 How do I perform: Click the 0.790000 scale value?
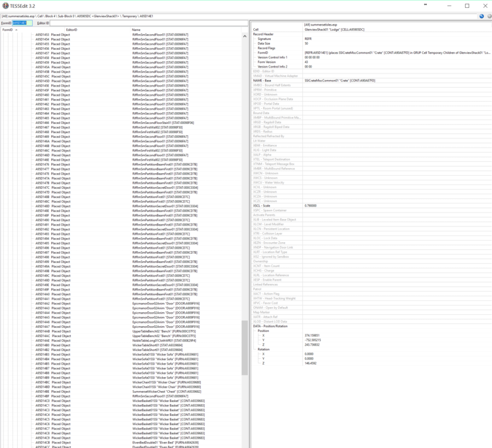310,205
